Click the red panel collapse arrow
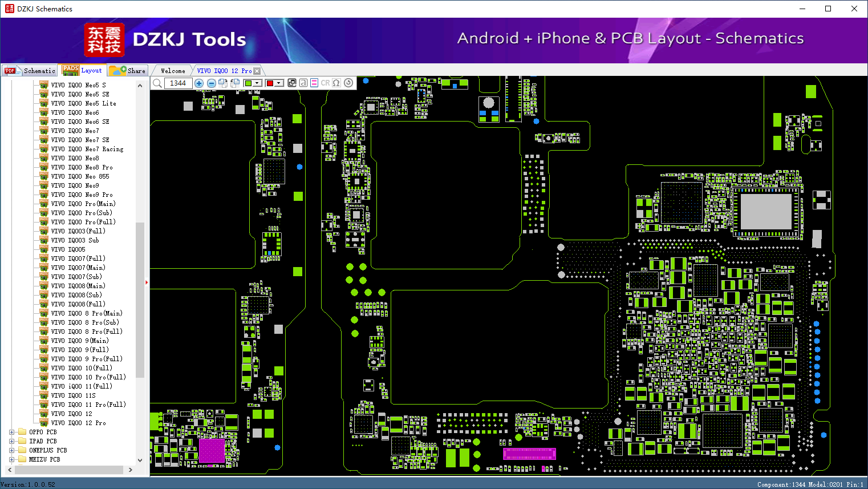This screenshot has width=868, height=489. [x=147, y=282]
